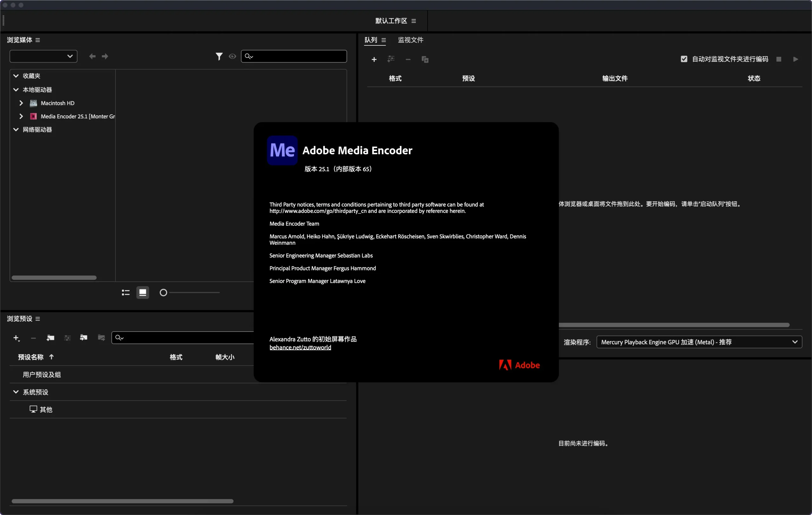Collapse the 系统预设 preset group

(x=16, y=392)
